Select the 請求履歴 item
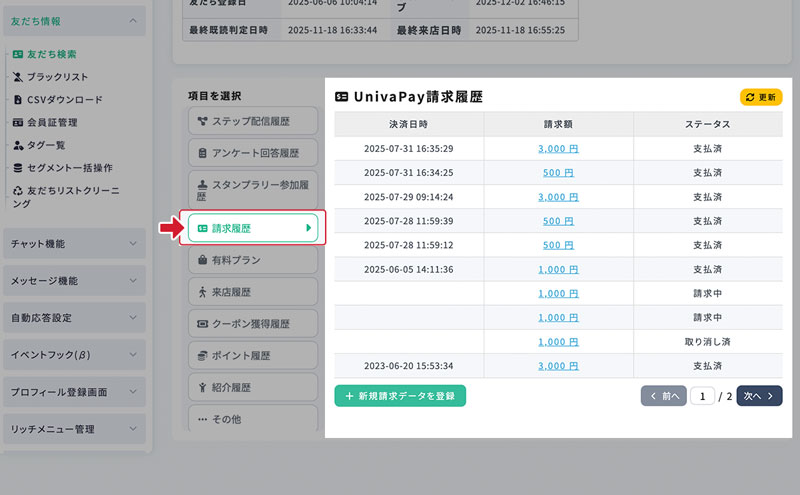The width and height of the screenshot is (800, 495). pos(253,229)
